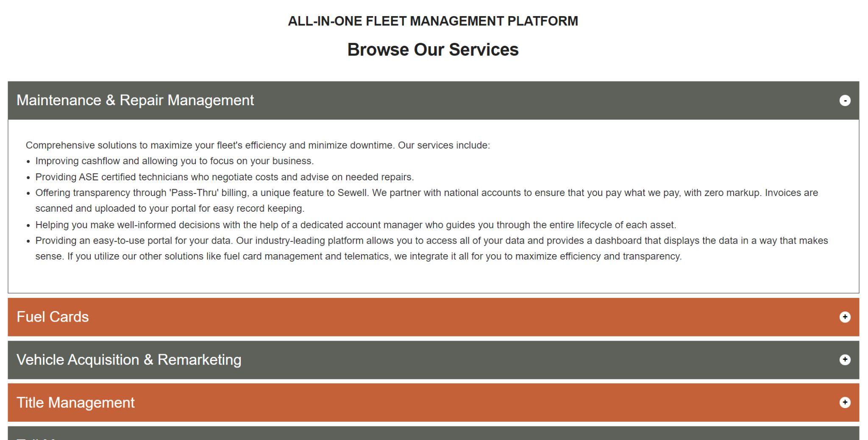Click the 'Comprehensive solutions' intro sentence
Viewport: 868px width, 440px height.
coord(257,146)
